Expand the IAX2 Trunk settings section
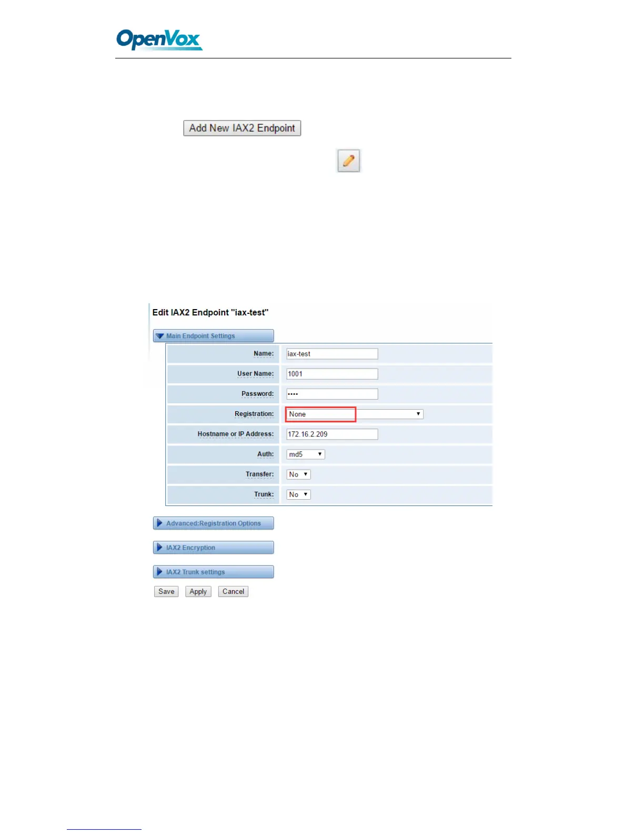644x834 pixels. 213,572
